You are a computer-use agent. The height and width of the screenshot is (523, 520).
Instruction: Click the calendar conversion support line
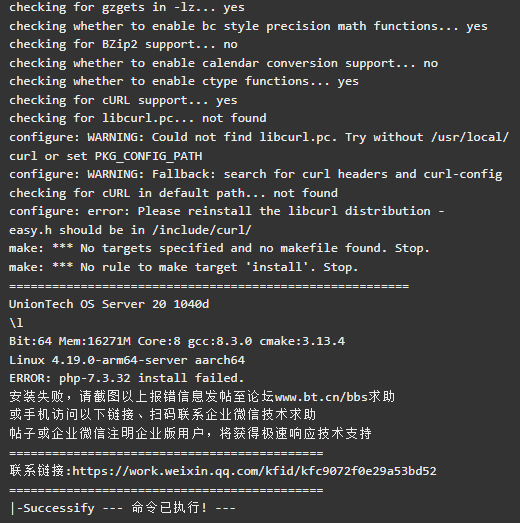pos(223,63)
